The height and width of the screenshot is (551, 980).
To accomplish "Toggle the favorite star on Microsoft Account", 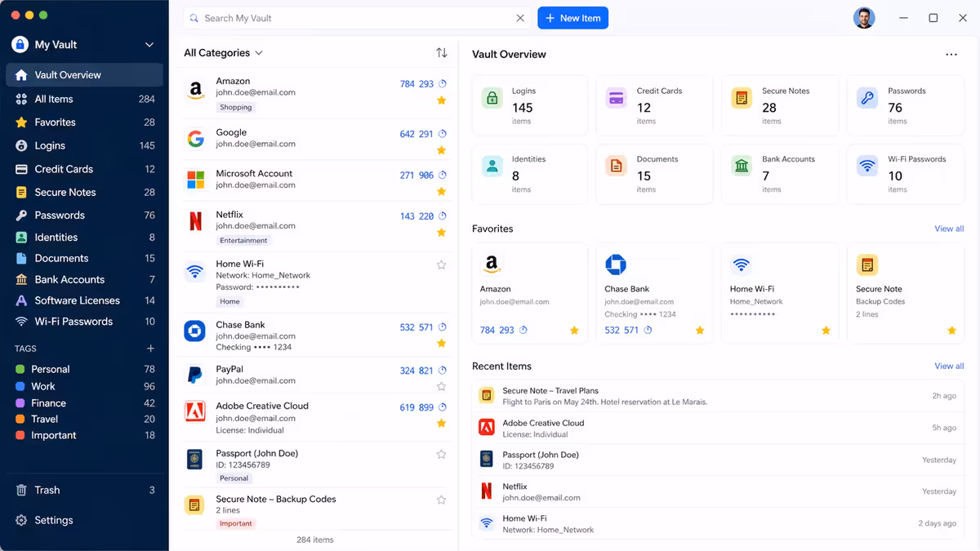I will tap(442, 191).
